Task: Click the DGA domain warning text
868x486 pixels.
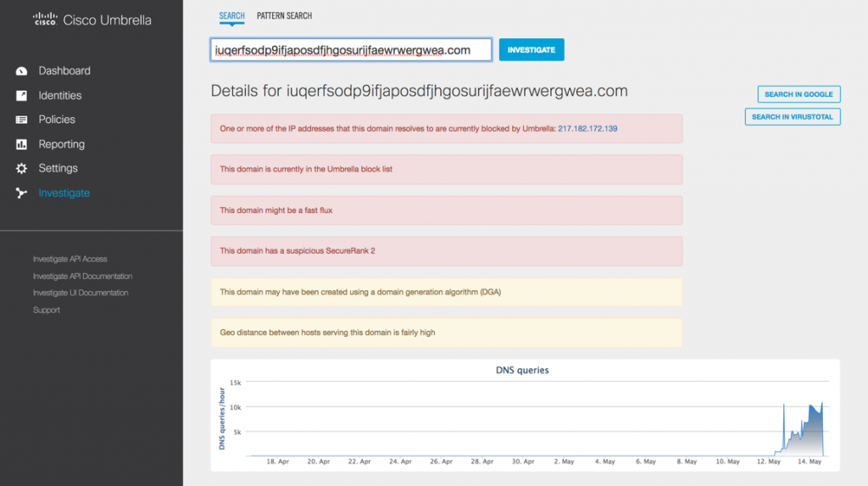Action: coord(359,292)
